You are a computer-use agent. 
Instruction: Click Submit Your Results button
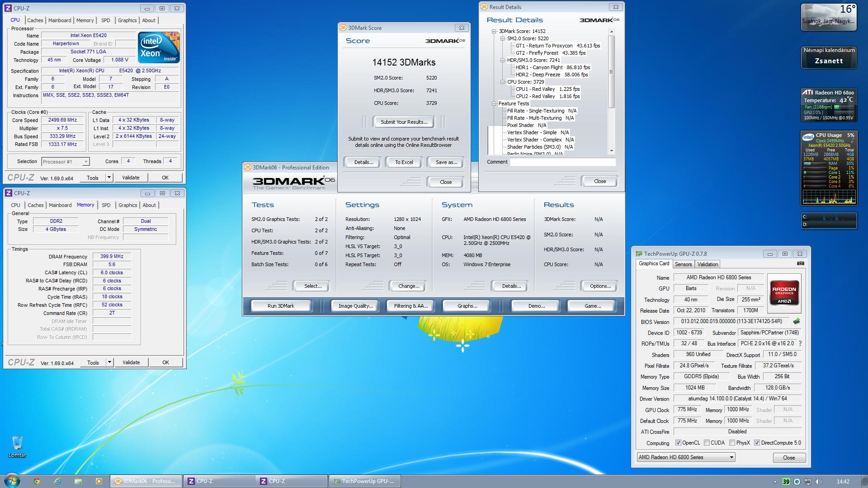pos(404,122)
